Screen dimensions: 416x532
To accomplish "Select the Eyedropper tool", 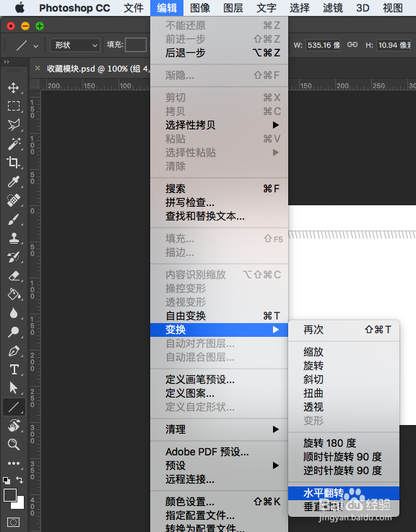I will pyautogui.click(x=14, y=181).
